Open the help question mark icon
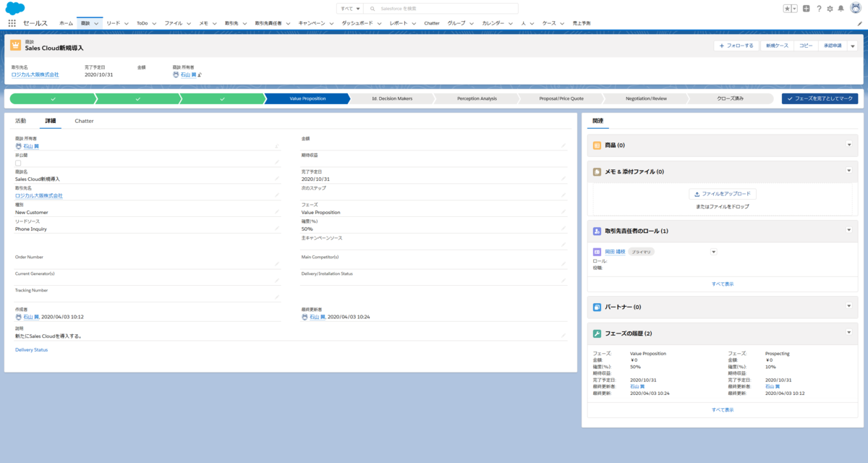The image size is (868, 463). coord(819,9)
